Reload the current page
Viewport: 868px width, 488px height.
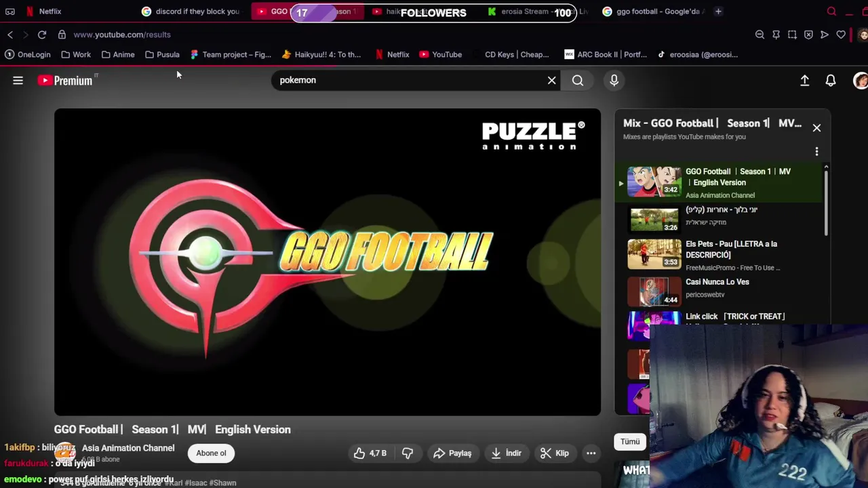click(x=42, y=35)
